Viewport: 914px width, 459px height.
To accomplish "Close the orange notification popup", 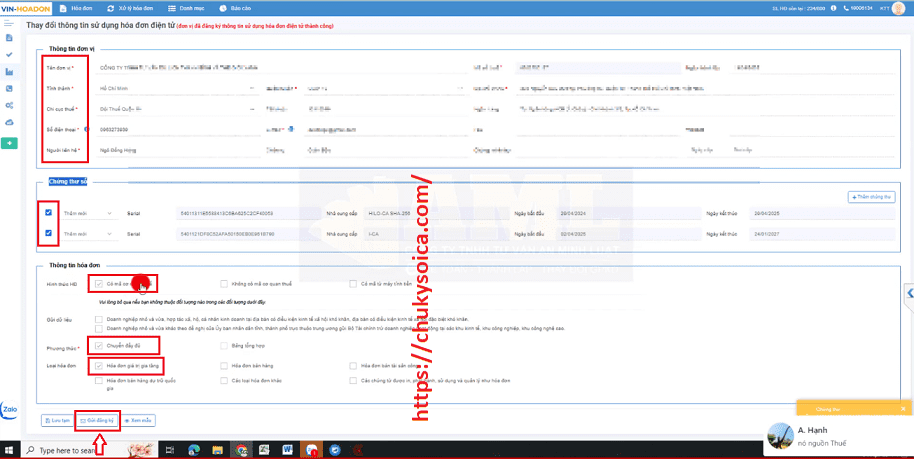I will tap(903, 409).
